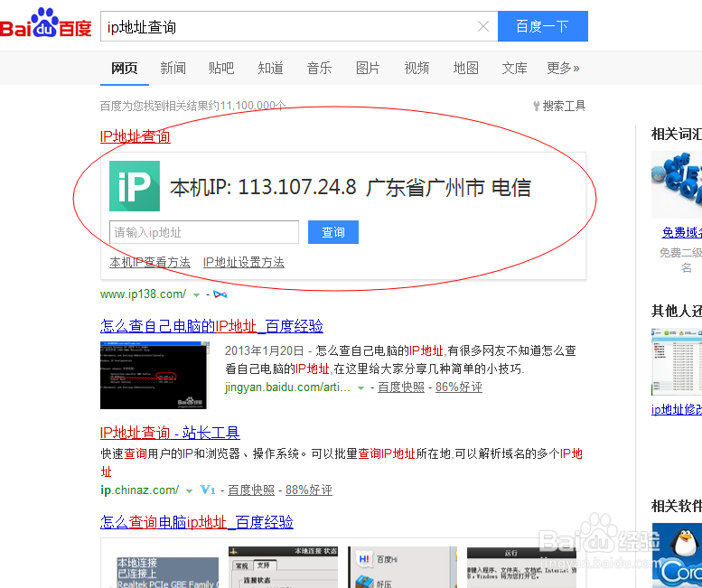The width and height of the screenshot is (702, 588).
Task: Open 百度快照 for the chinaz result
Action: pos(251,490)
